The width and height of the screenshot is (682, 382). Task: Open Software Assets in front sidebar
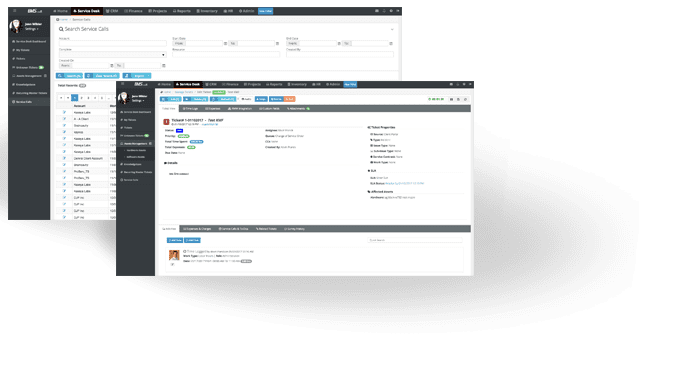pyautogui.click(x=135, y=157)
